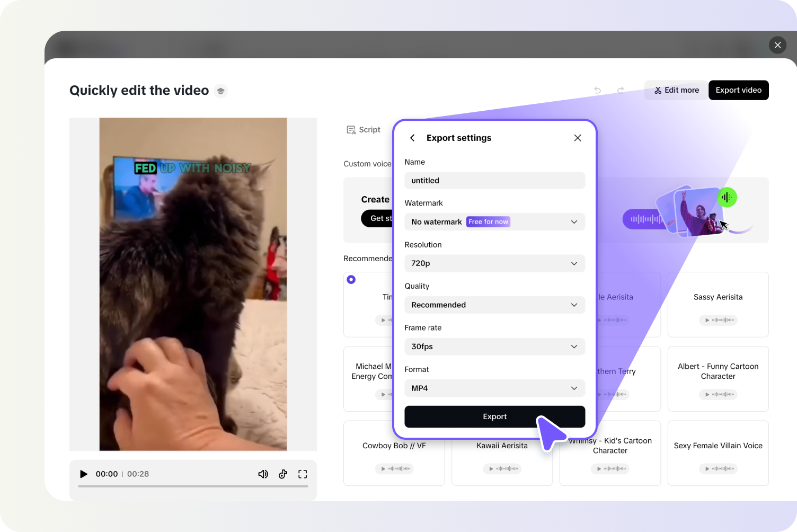Click the Export video button

tap(738, 90)
